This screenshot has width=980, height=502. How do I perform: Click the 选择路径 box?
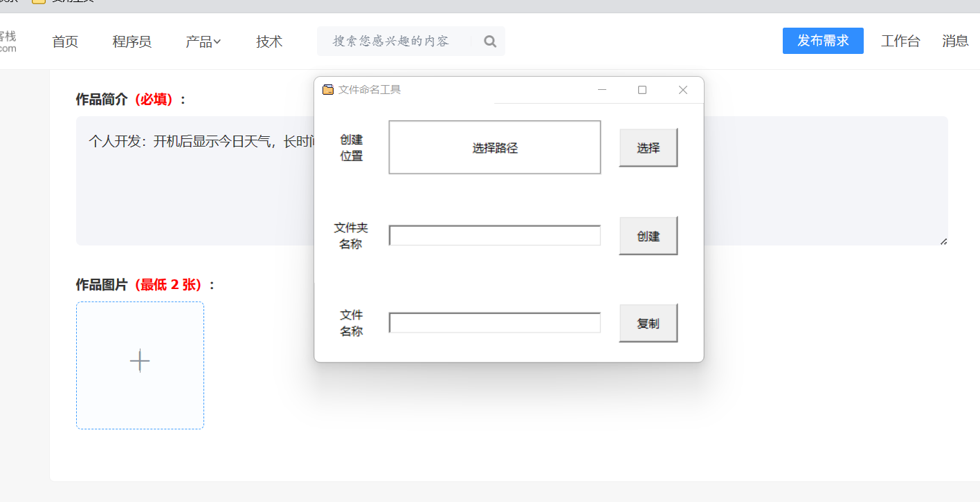(x=495, y=147)
